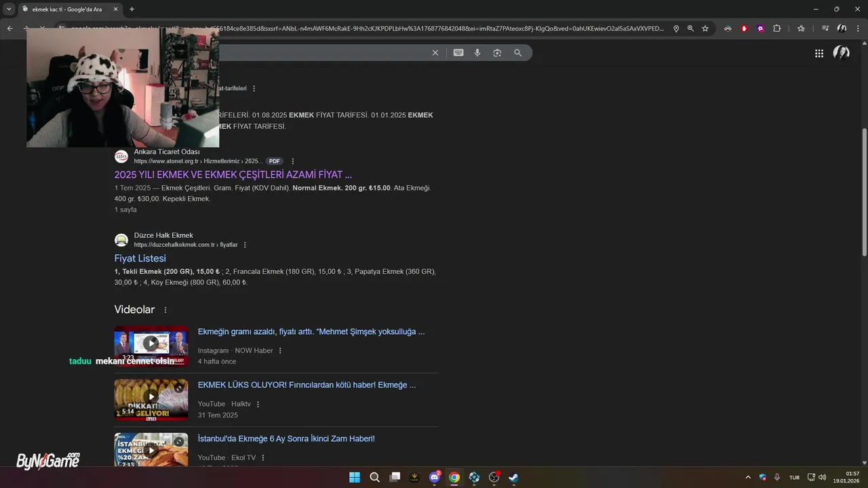Play the 3:23 NOW Haber video thumbnail
Screen dimensions: 868x488
(x=151, y=344)
